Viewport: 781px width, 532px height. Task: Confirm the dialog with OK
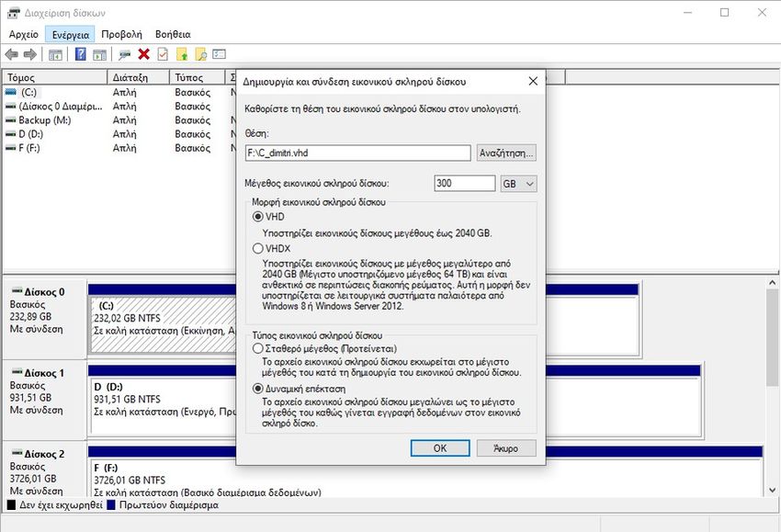440,447
